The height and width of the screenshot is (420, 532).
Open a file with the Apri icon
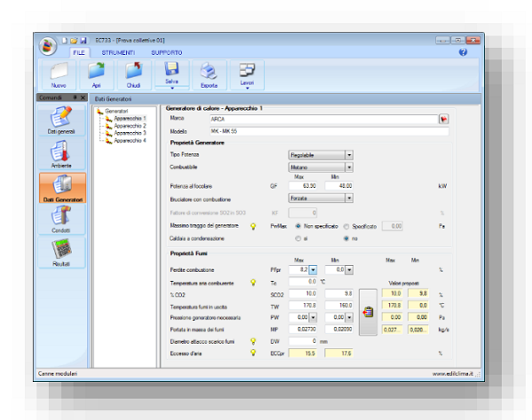tap(97, 73)
